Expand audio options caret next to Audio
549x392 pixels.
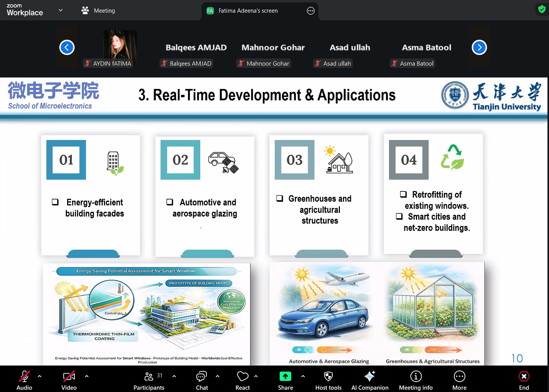40,376
